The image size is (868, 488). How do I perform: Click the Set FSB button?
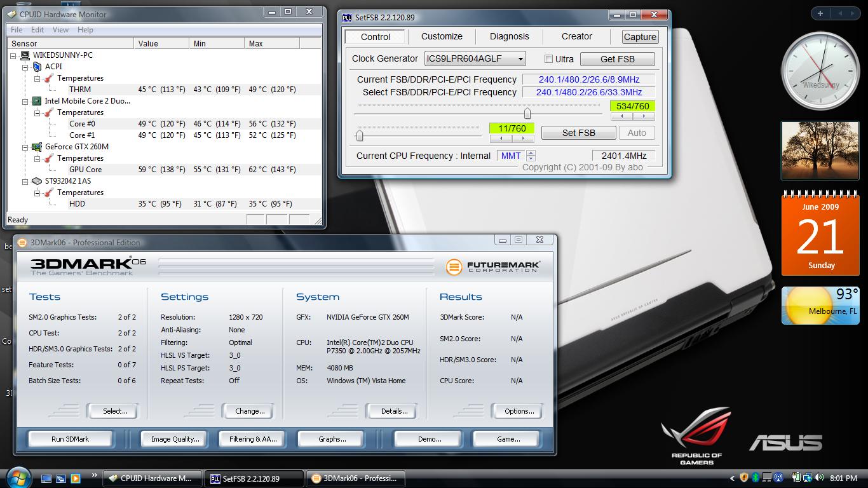coord(578,133)
